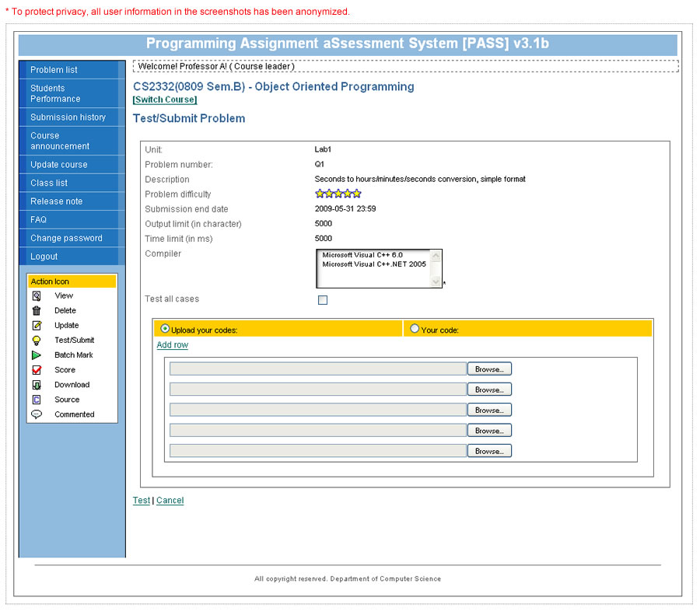Screen dimensions: 700x615
Task: Click the Batch Mark green arrow icon
Action: (37, 355)
